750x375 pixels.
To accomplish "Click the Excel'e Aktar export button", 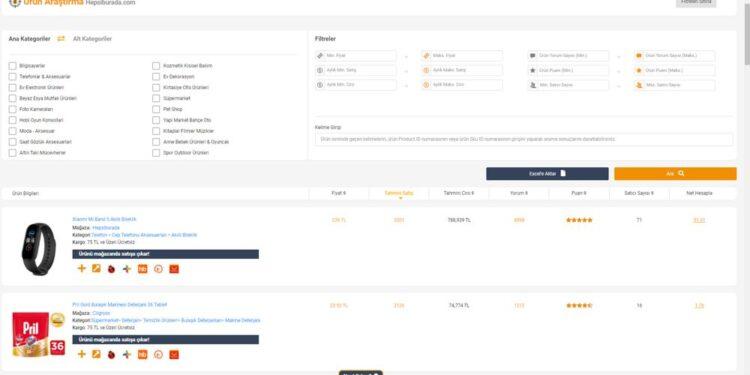I will click(547, 174).
